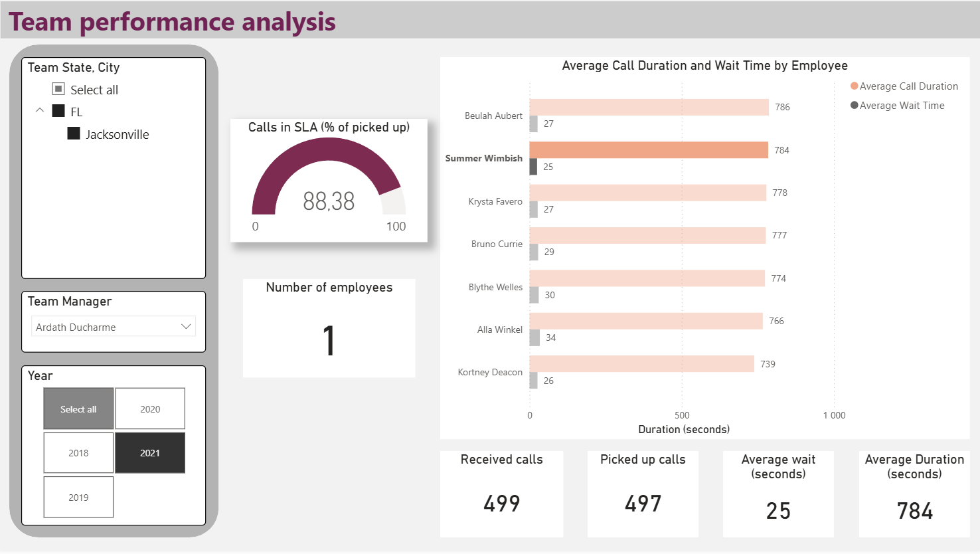Click the Team Manager dropdown arrow
The image size is (980, 554).
click(186, 327)
